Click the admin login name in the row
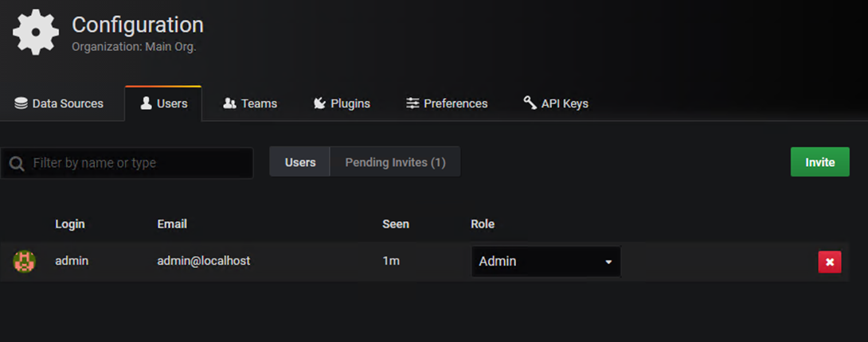This screenshot has width=868, height=342. pyautogui.click(x=72, y=261)
